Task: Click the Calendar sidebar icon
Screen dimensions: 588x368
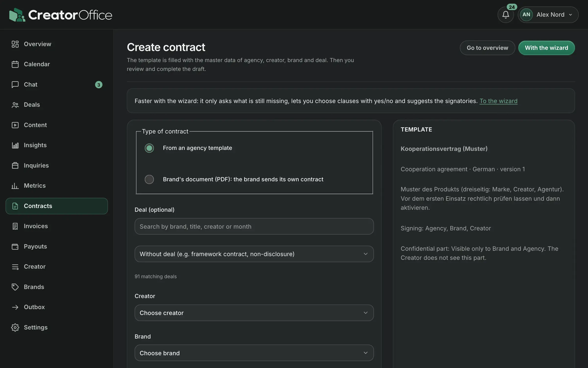Action: 15,64
